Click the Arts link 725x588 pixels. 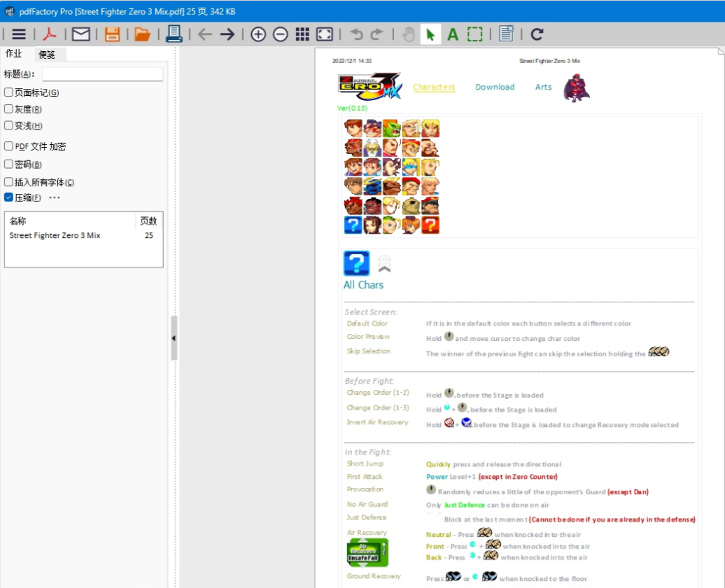(x=543, y=87)
